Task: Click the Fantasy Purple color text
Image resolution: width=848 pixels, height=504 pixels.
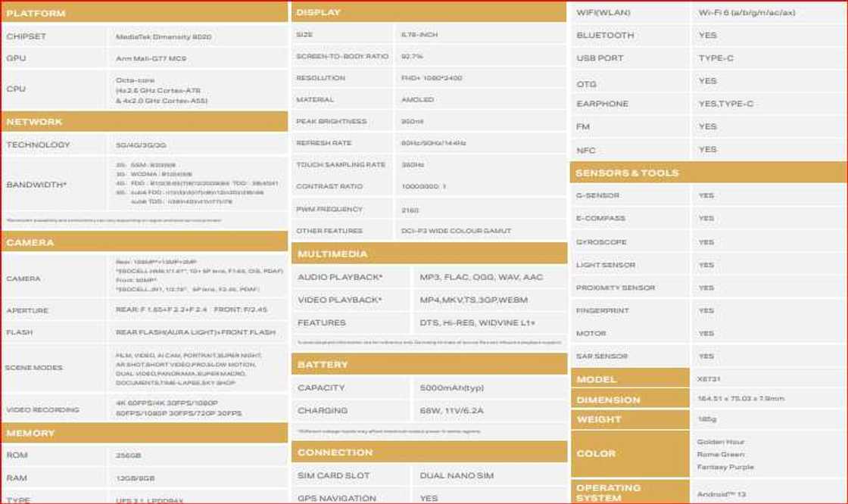Action: [x=725, y=468]
